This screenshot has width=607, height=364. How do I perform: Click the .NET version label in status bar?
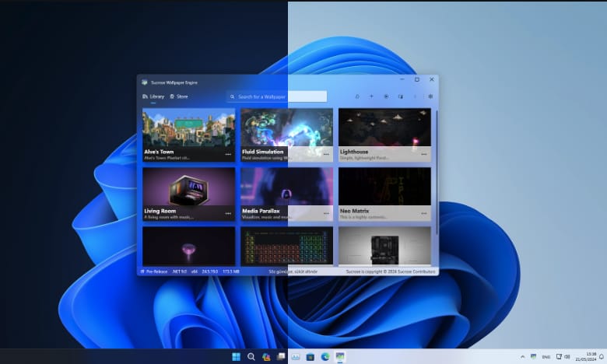179,271
